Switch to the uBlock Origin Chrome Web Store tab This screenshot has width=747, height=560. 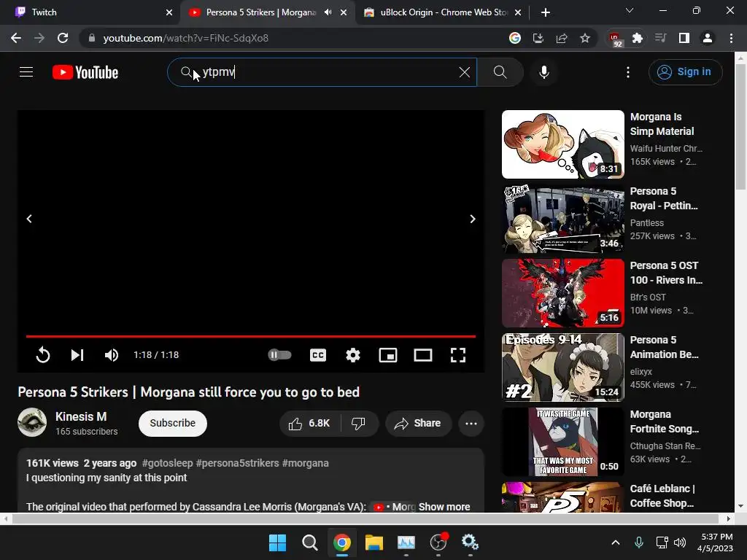443,12
